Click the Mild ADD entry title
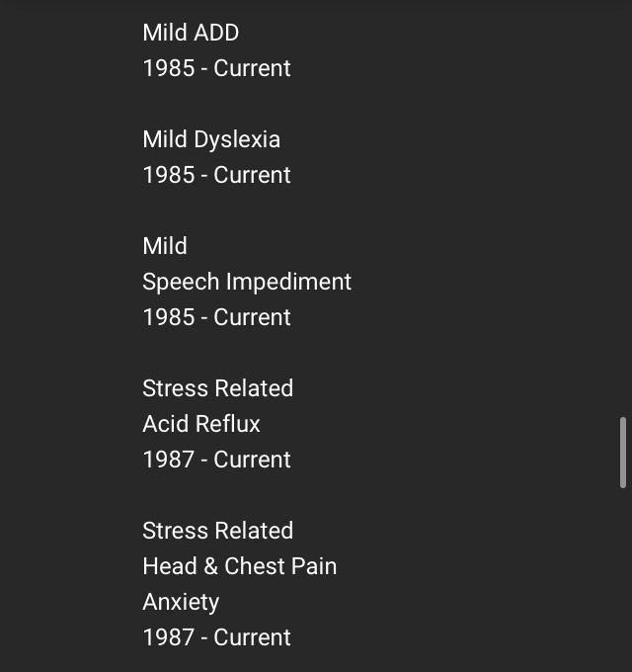 (x=191, y=33)
